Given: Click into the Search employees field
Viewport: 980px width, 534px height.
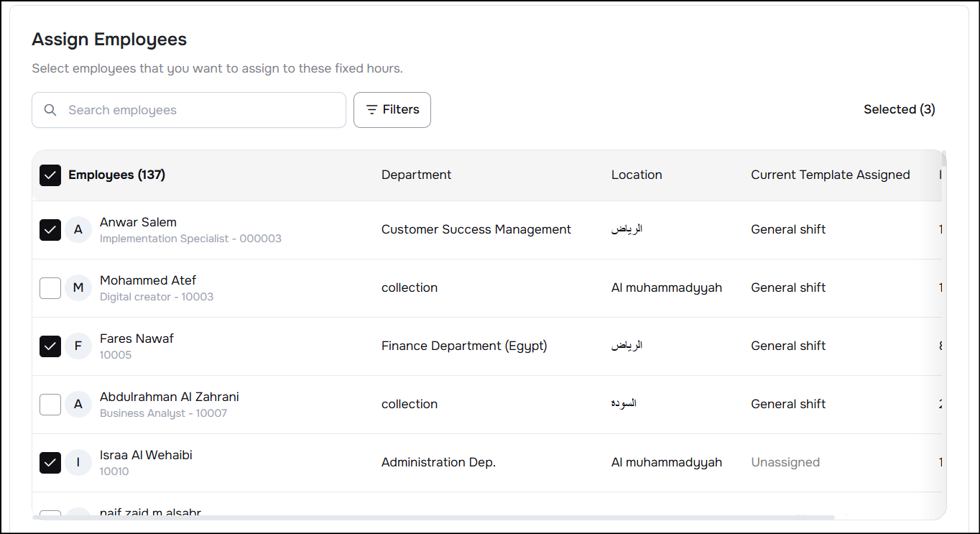Looking at the screenshot, I should (x=201, y=110).
